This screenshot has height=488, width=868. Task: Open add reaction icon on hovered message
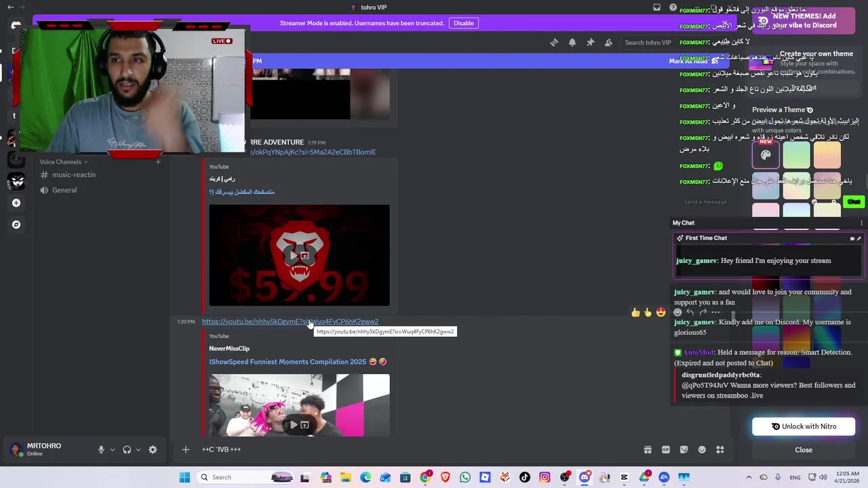677,312
